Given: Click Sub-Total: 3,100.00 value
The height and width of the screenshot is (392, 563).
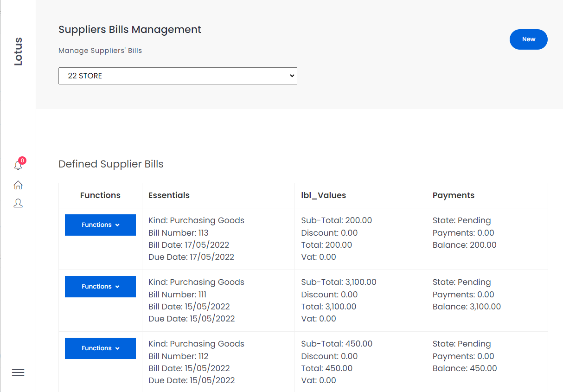Looking at the screenshot, I should point(339,282).
